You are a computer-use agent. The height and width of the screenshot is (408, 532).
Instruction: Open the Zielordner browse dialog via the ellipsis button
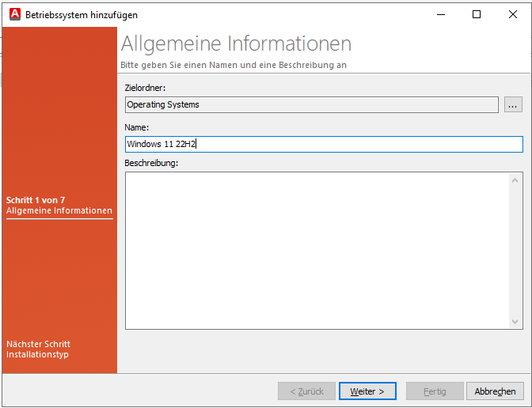[513, 104]
